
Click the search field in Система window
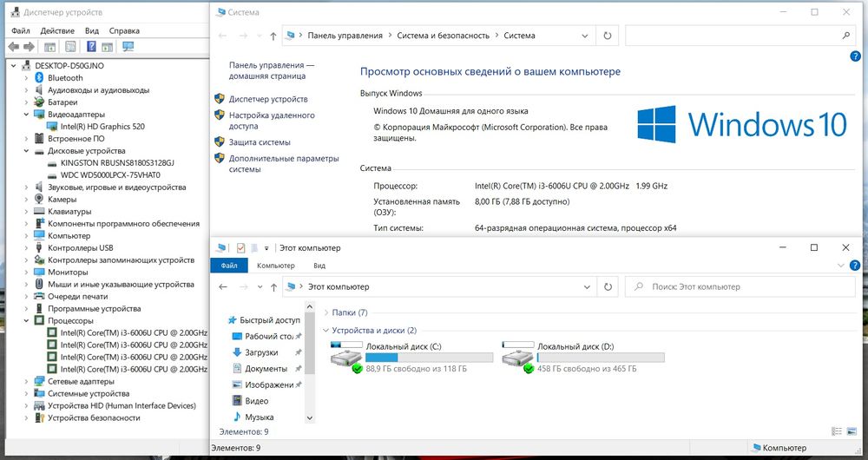(740, 36)
